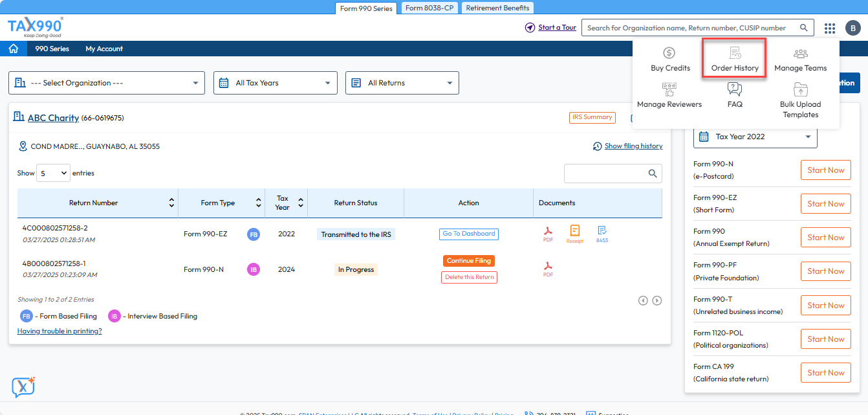This screenshot has height=415, width=868.
Task: Download PDF for the Form 990-N return
Action: [x=548, y=269]
